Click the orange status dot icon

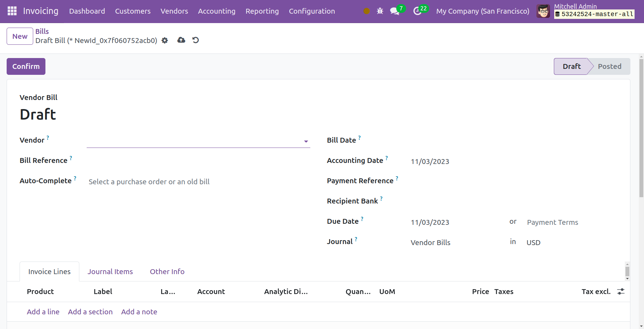point(367,11)
